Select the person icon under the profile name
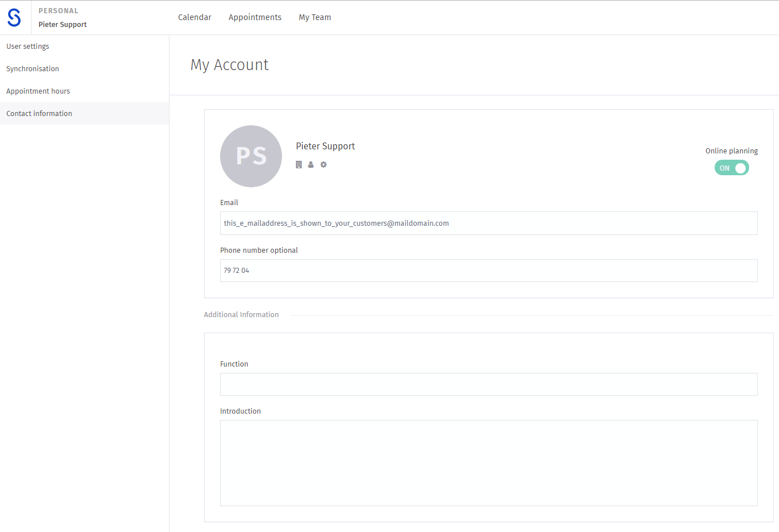The image size is (779, 532). (311, 164)
